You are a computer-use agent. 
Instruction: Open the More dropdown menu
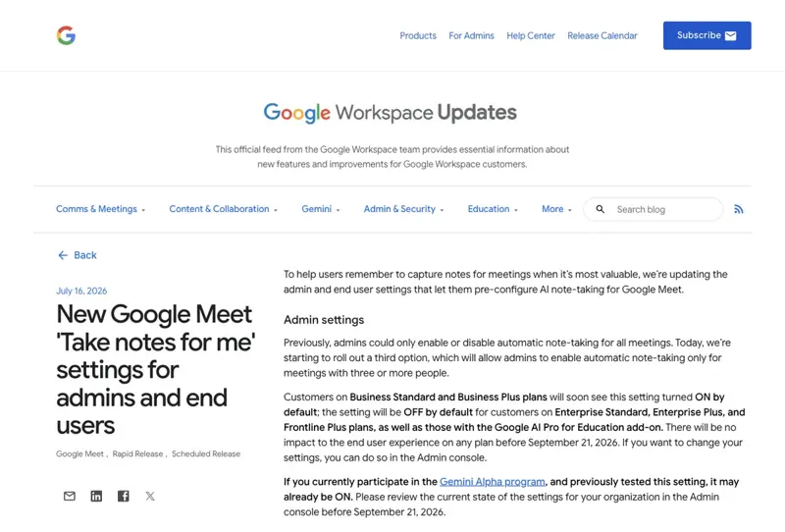click(556, 209)
